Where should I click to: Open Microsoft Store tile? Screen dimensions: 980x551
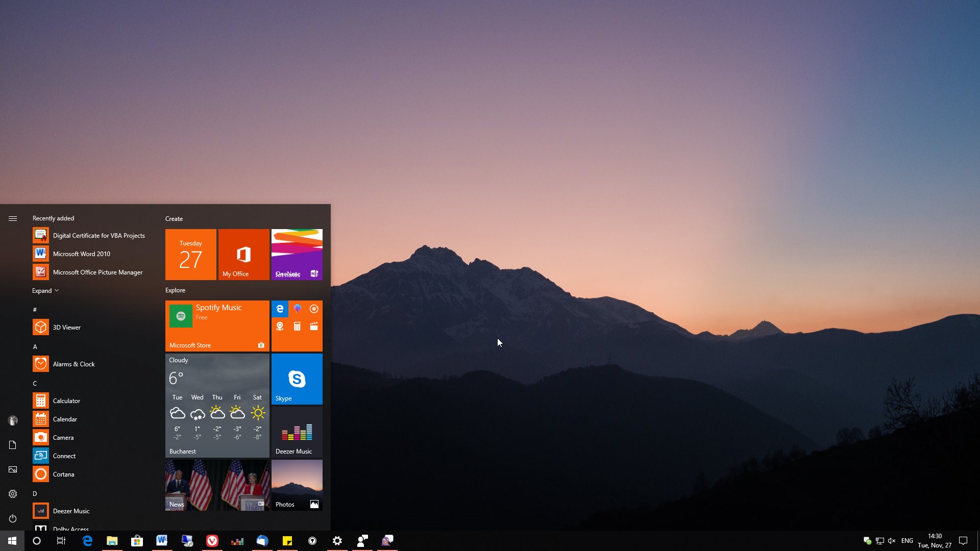[x=216, y=325]
